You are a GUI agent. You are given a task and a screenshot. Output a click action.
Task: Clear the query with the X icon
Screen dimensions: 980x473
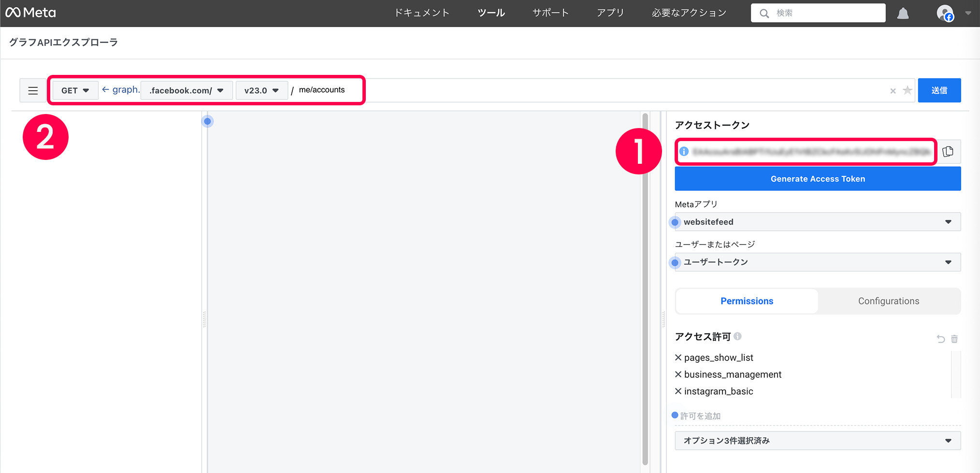click(x=893, y=91)
